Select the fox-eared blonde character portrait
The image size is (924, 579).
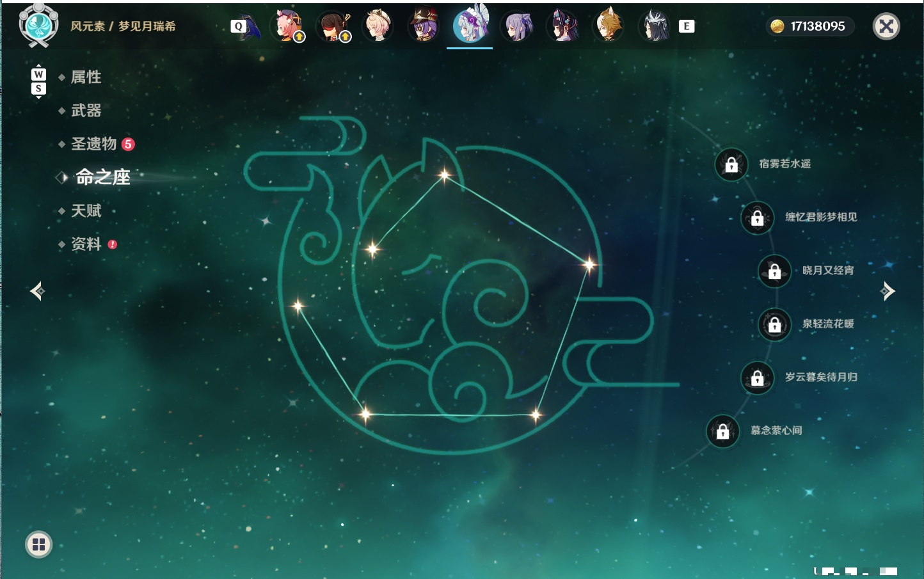tap(608, 26)
